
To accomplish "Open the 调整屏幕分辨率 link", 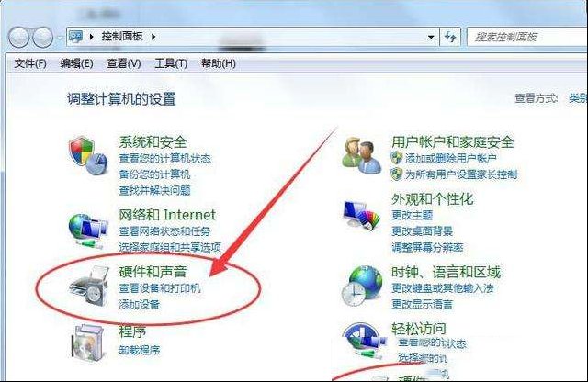I will (427, 247).
